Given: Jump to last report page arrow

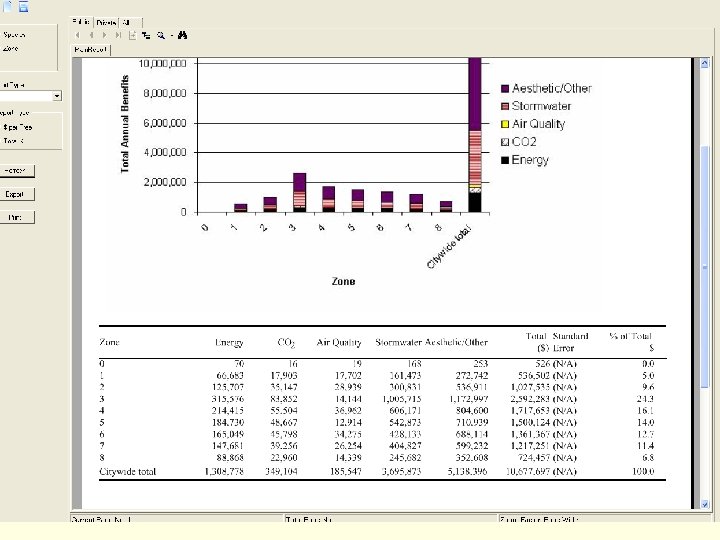Looking at the screenshot, I should coord(118,35).
